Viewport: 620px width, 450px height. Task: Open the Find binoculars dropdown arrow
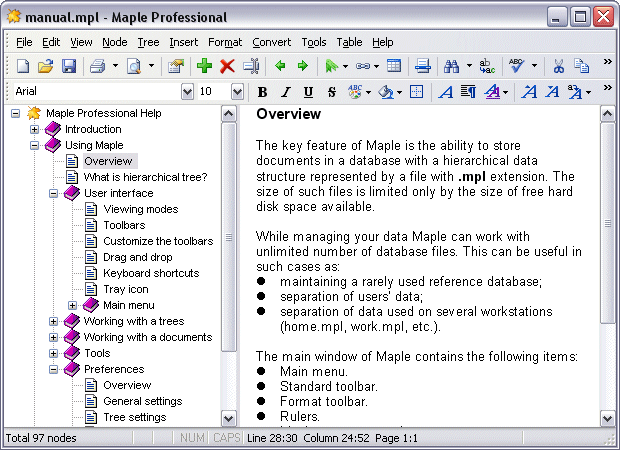point(469,66)
